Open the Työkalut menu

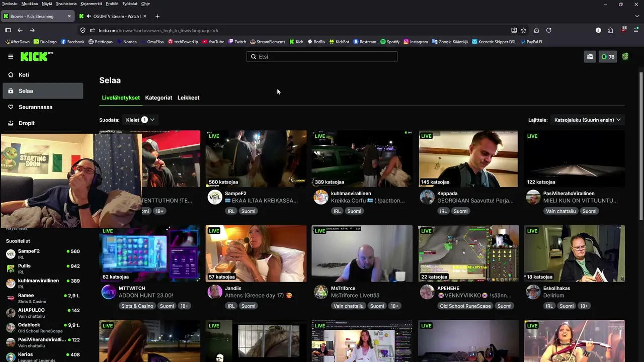coord(130,4)
